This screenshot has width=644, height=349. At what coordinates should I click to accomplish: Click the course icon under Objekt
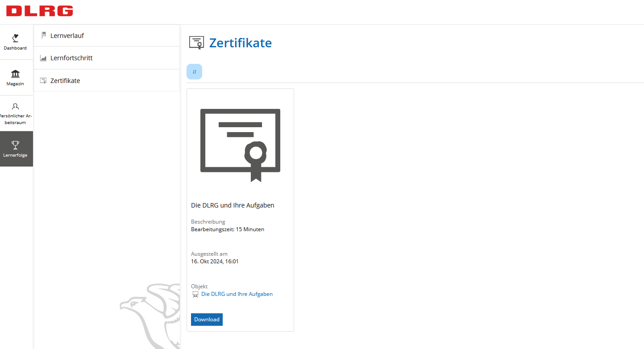click(x=195, y=295)
